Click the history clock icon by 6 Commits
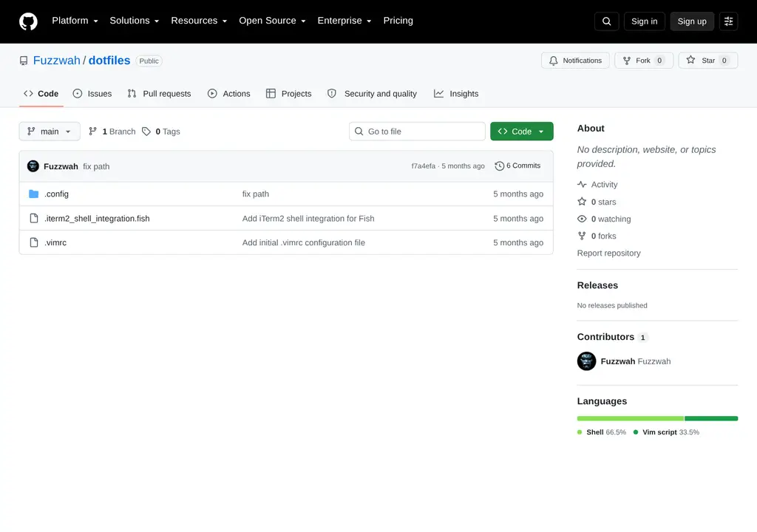 click(499, 166)
